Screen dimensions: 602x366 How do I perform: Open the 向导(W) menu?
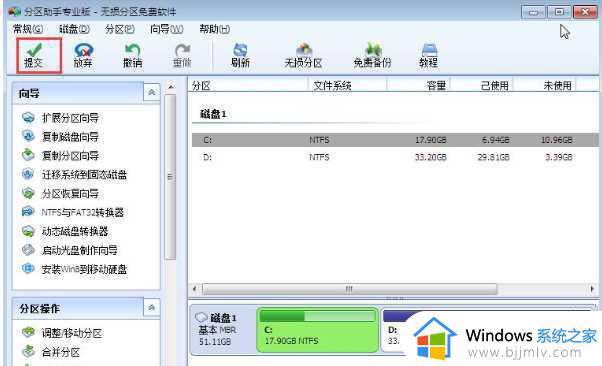click(x=167, y=29)
